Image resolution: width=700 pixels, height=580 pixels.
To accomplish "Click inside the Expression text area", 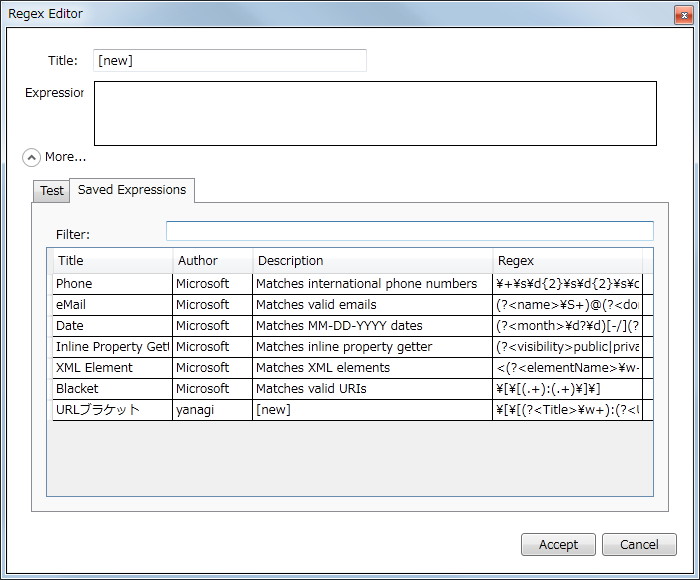I will [375, 113].
